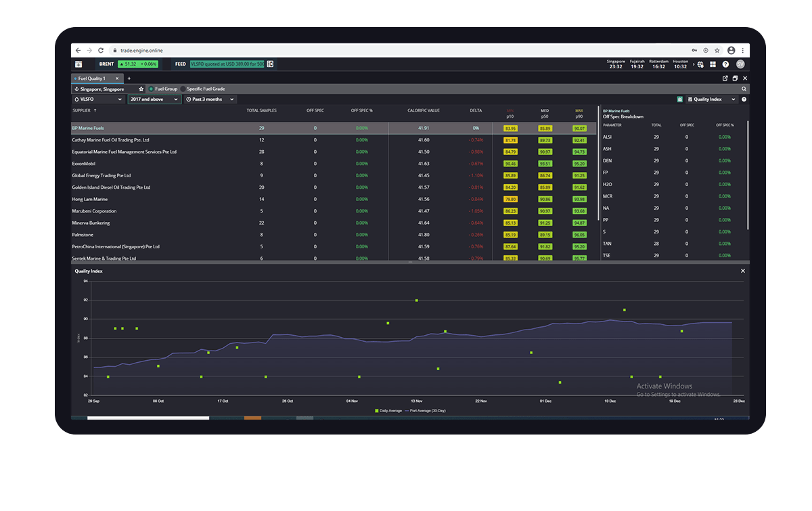Close the Quality Index chart panel
The height and width of the screenshot is (511, 812).
[742, 271]
